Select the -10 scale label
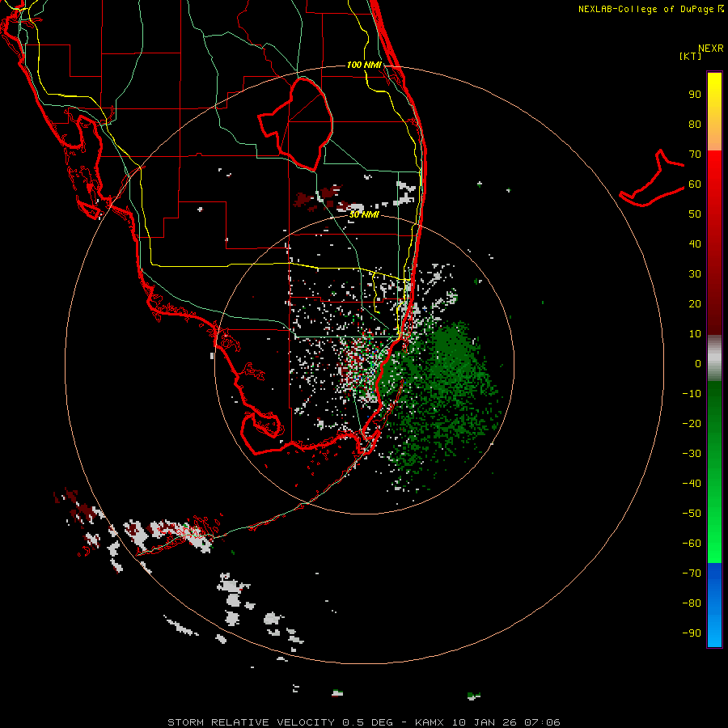Viewport: 728px width, 728px height. pyautogui.click(x=692, y=394)
